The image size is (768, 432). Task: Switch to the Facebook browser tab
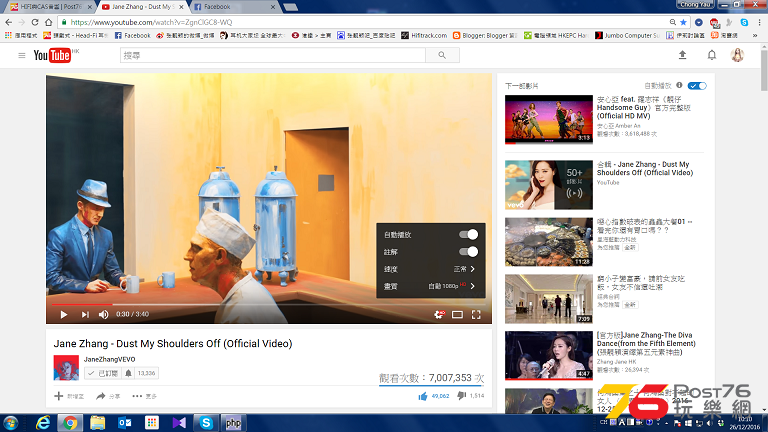[x=233, y=7]
